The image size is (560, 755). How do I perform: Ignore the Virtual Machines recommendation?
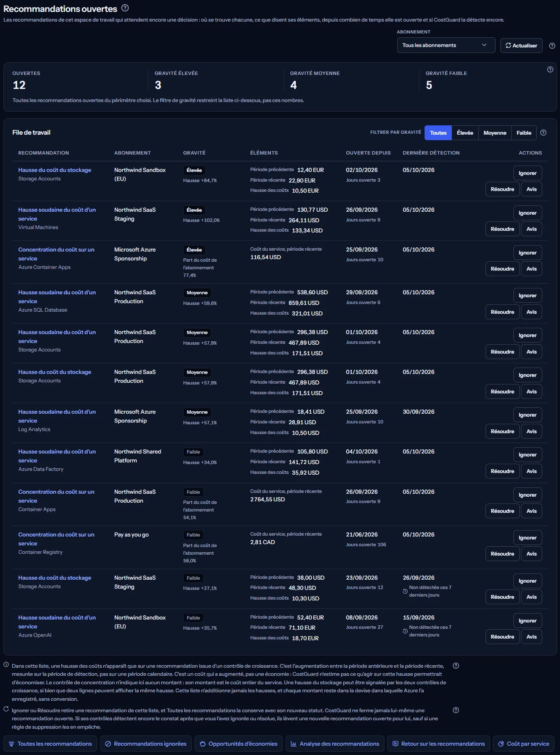click(x=527, y=213)
